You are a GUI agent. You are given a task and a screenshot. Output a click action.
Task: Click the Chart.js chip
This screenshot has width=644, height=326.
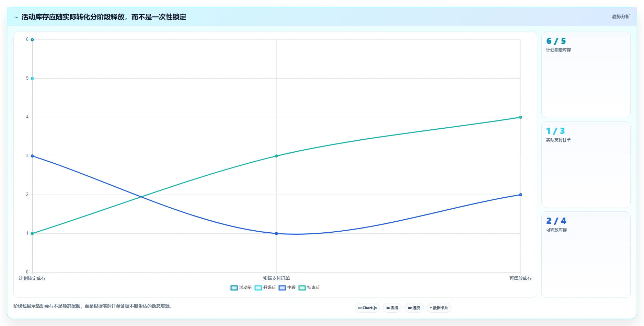pos(367,308)
